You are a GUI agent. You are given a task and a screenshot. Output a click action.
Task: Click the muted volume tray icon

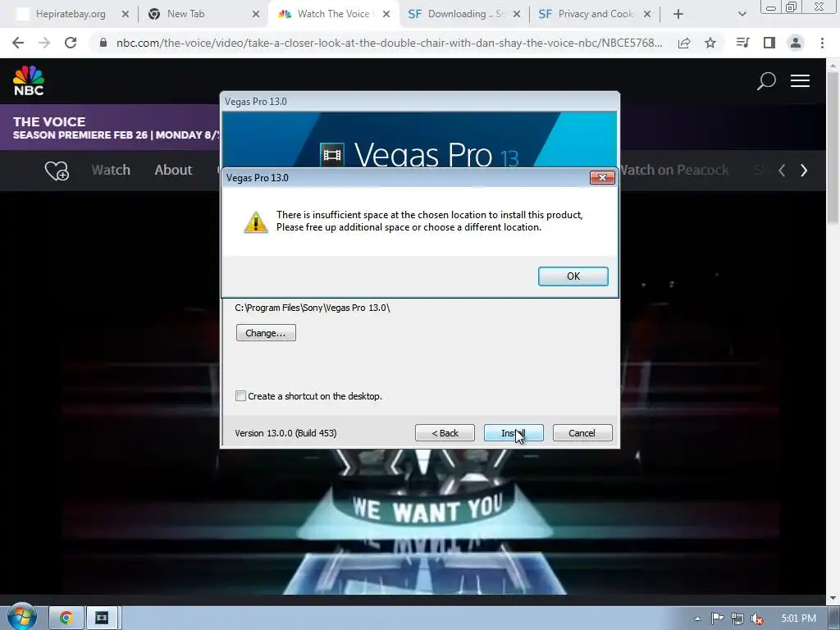coord(757,619)
